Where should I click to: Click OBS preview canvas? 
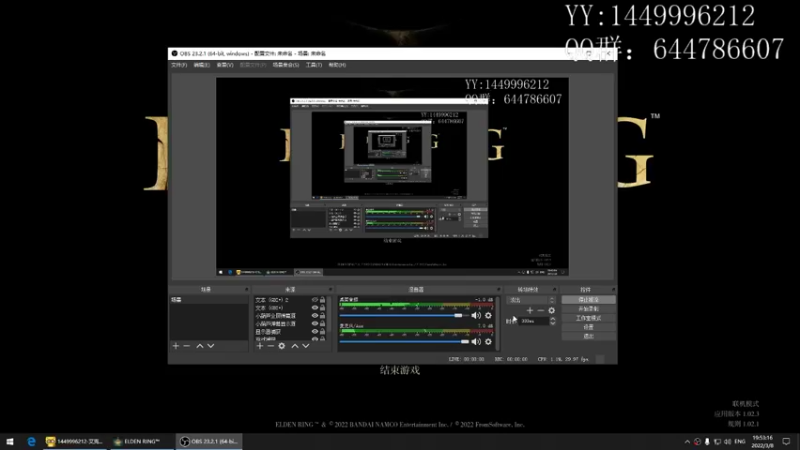click(392, 177)
